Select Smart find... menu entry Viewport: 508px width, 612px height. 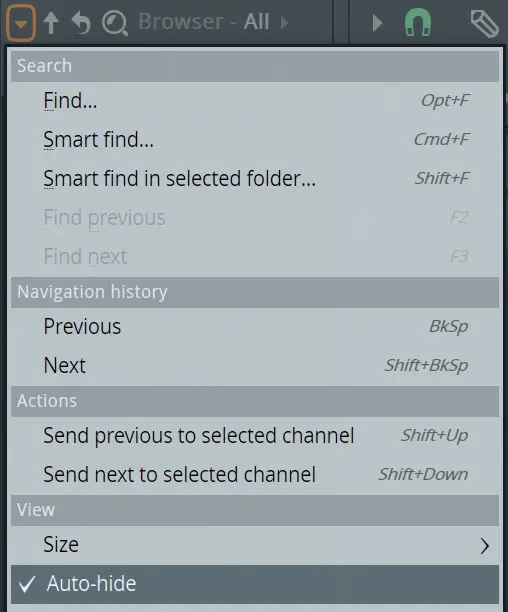click(x=255, y=140)
